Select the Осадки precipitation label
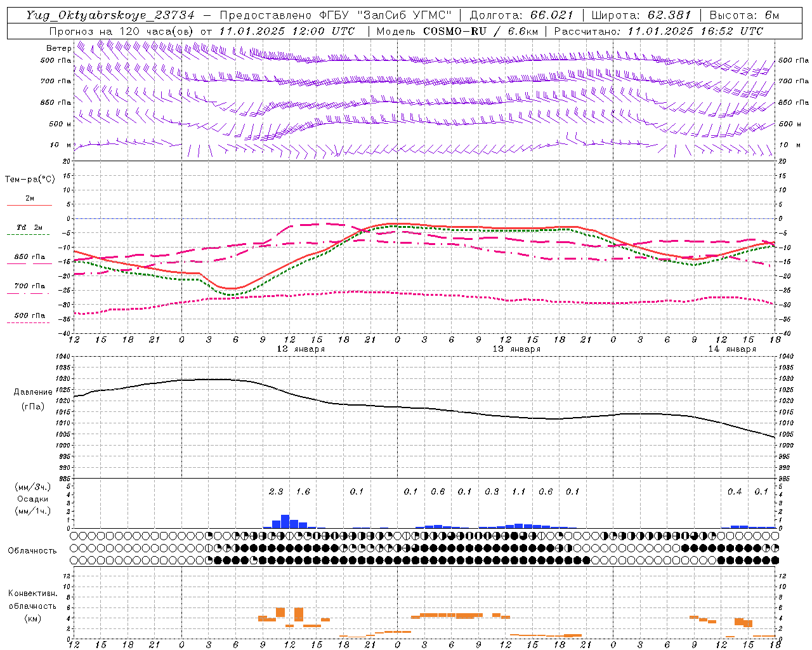 click(x=32, y=499)
